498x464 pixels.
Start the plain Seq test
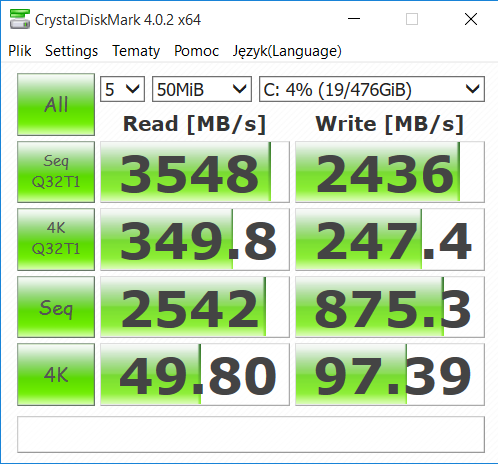point(56,307)
